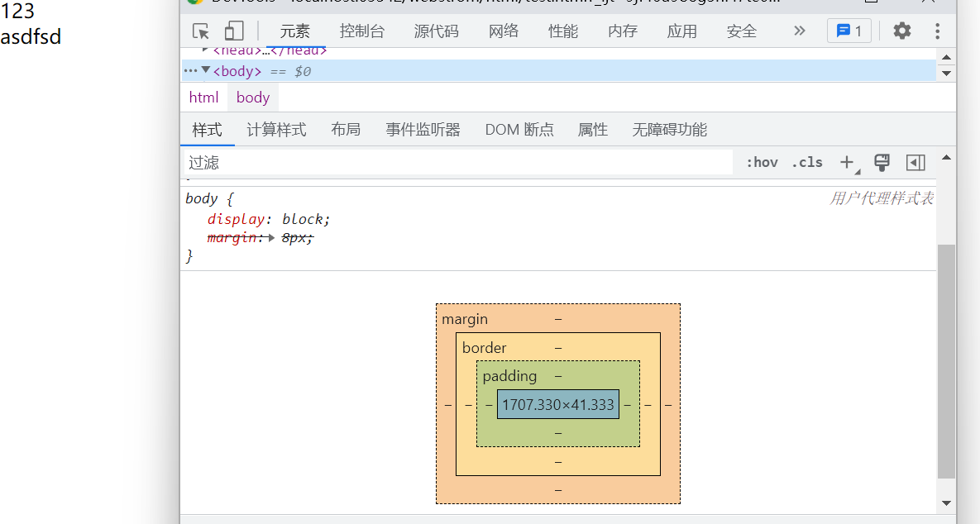Click the blue content size box 1707.330×41.333
Viewport: 980px width, 524px height.
[x=557, y=404]
